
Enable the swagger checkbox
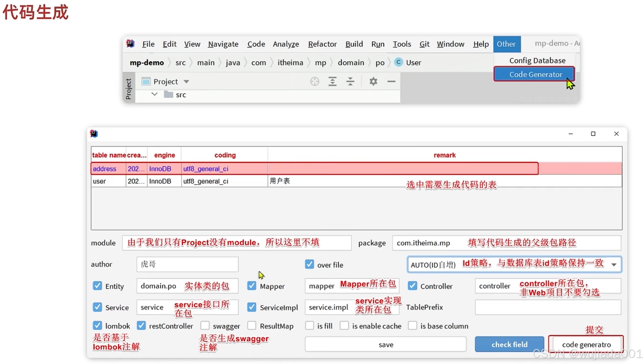(x=205, y=326)
